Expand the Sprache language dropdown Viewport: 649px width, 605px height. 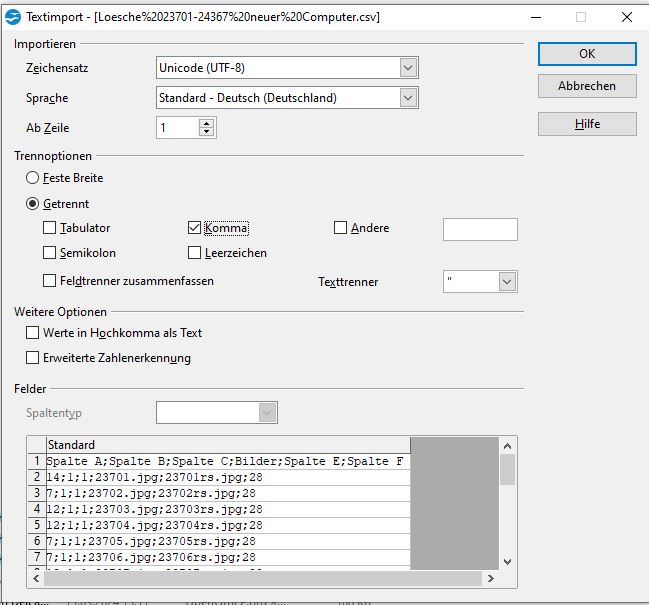coord(407,98)
